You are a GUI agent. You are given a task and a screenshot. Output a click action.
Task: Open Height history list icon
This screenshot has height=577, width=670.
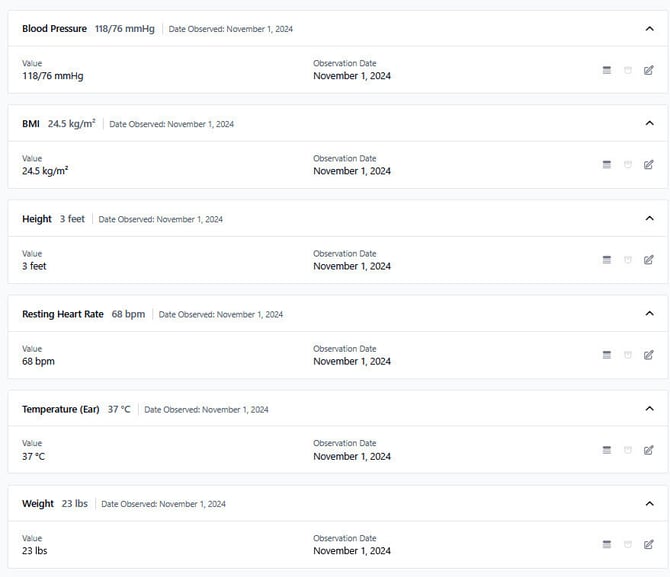click(x=607, y=260)
